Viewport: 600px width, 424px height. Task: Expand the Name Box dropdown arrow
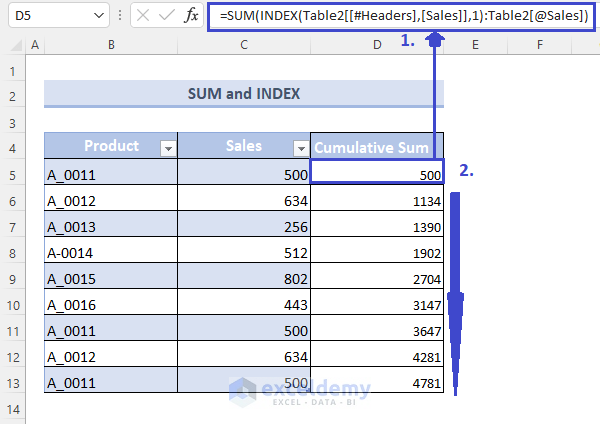point(97,16)
